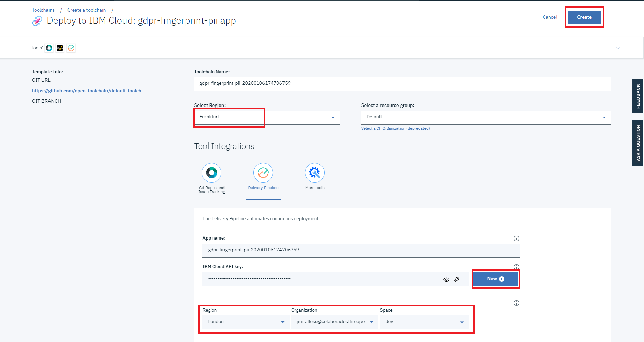
Task: Open the Create a toolchain breadcrumb
Action: [86, 10]
